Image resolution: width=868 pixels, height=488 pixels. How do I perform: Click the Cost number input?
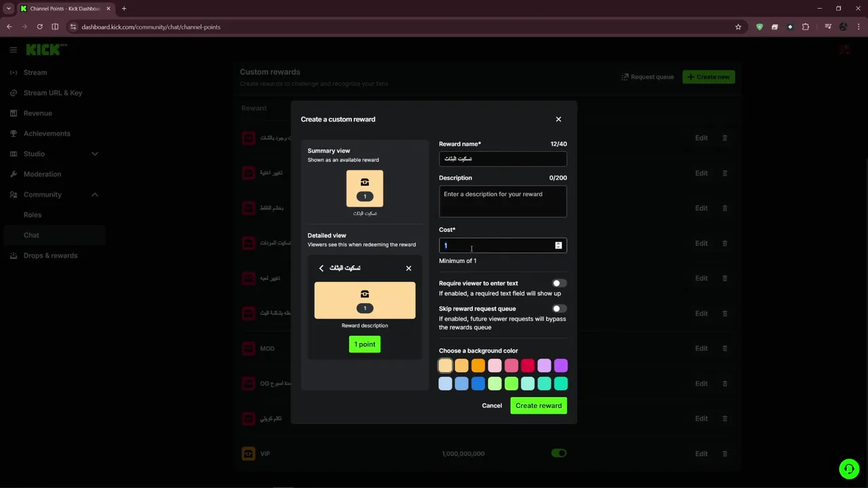pyautogui.click(x=502, y=245)
